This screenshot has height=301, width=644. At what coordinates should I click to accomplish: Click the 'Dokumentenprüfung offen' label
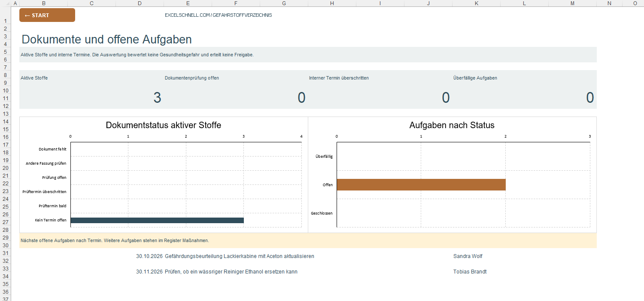pos(192,78)
